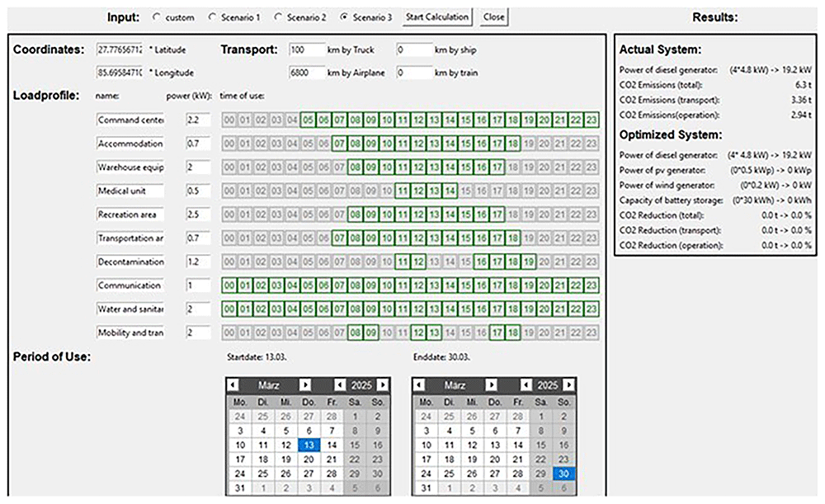The width and height of the screenshot is (825, 504).
Task: Select the custom input radio button
Action: coord(156,17)
